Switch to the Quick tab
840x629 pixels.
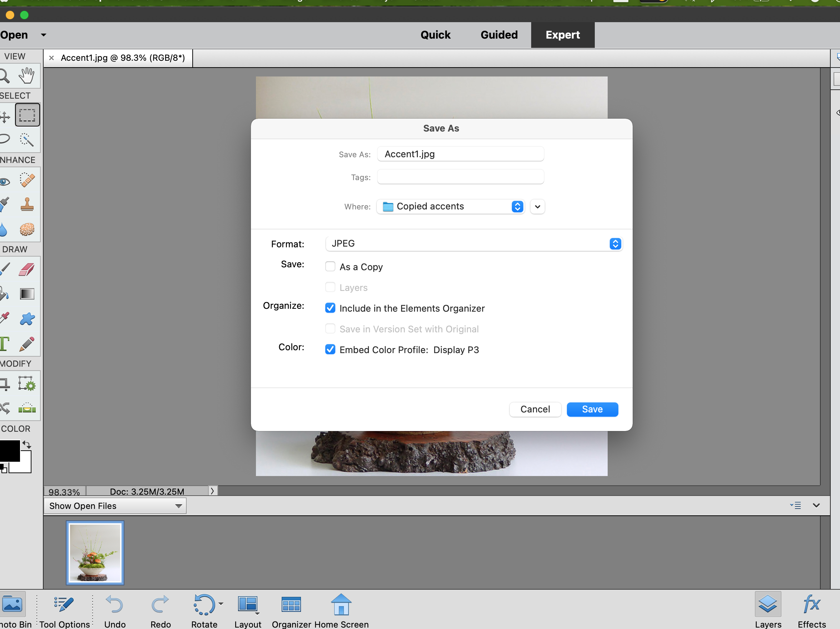pos(435,35)
